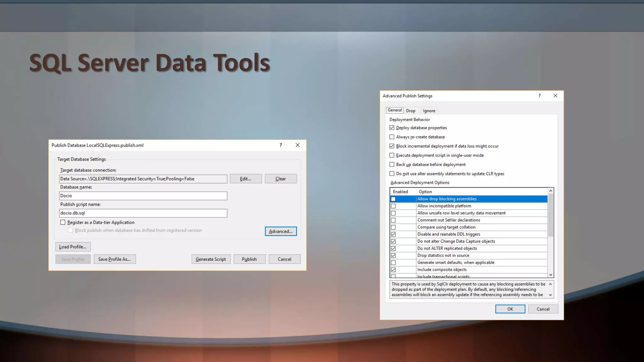
Task: Check Do not use alter assembly statements
Action: tap(392, 173)
